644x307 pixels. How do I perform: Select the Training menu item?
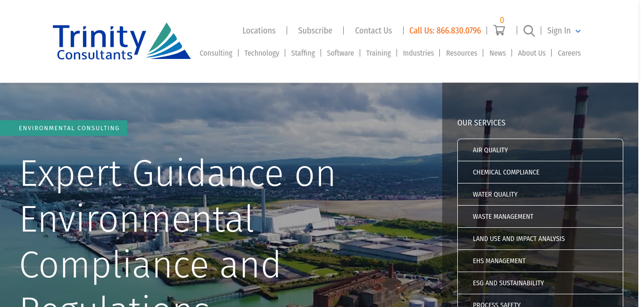[379, 53]
